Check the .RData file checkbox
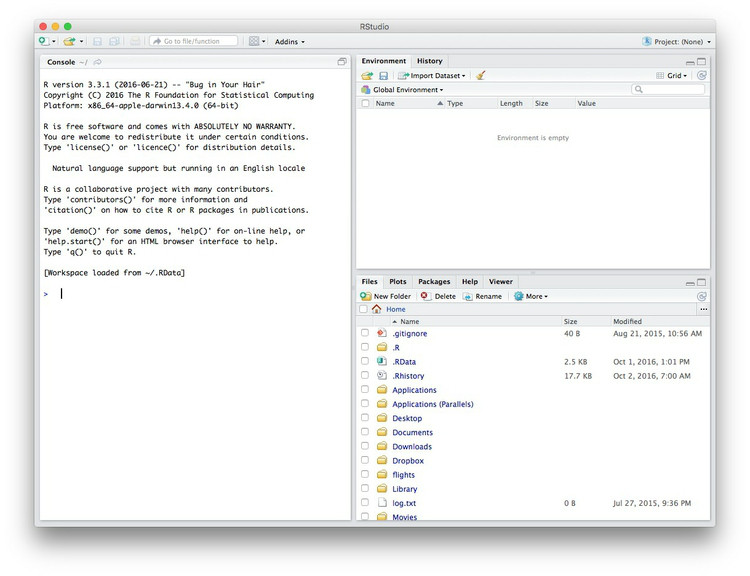Screen dimensions: 750x576 (x=365, y=361)
